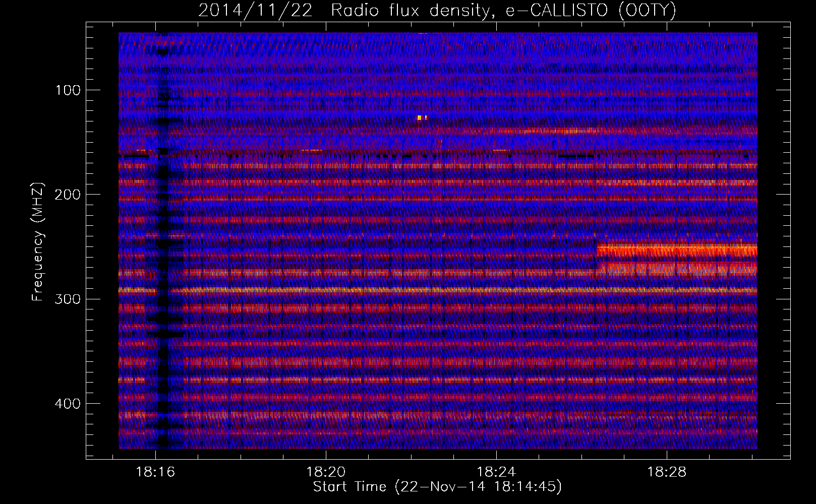The width and height of the screenshot is (816, 504).
Task: Click the 'Frequency (MHZ)' axis label
Action: pyautogui.click(x=38, y=242)
